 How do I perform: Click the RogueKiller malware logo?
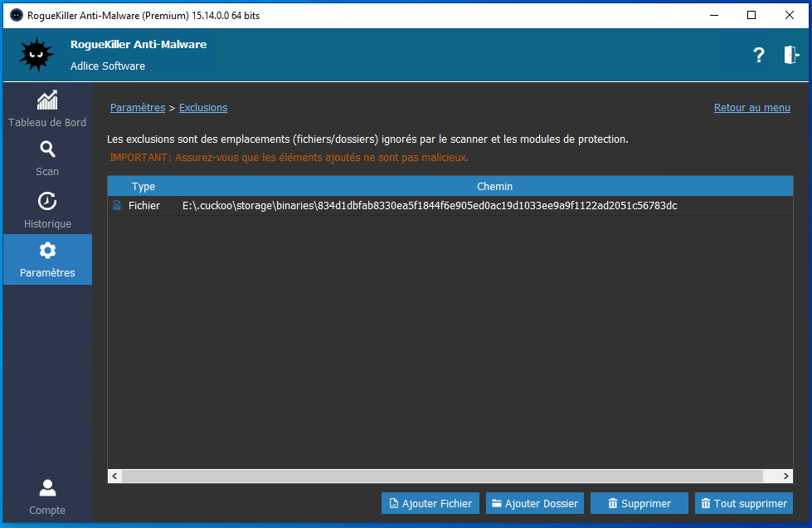tap(36, 56)
